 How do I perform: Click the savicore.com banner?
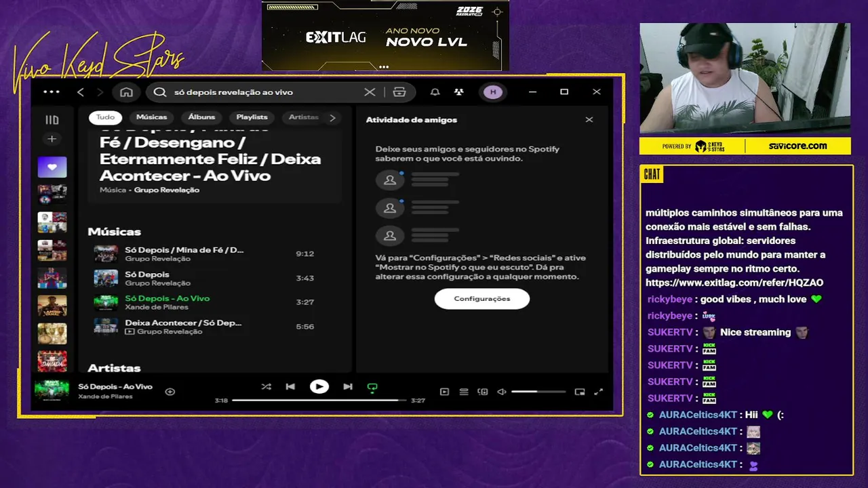click(x=797, y=146)
